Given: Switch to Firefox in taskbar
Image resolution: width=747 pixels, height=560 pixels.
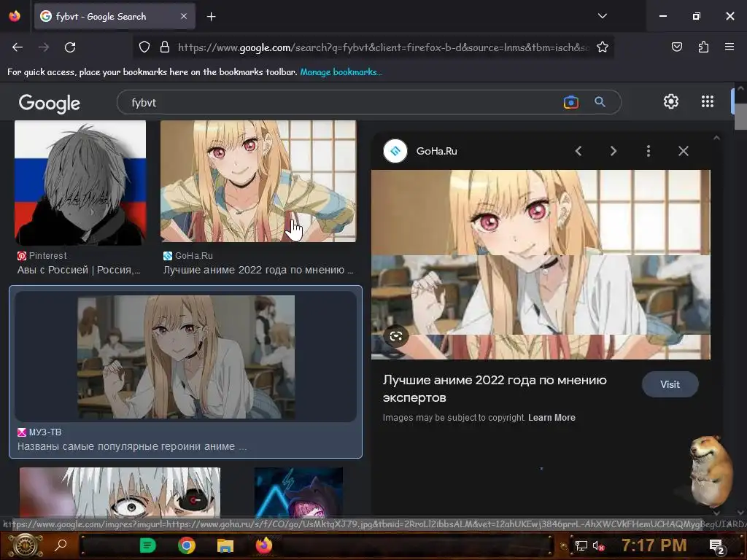Looking at the screenshot, I should coord(264,545).
